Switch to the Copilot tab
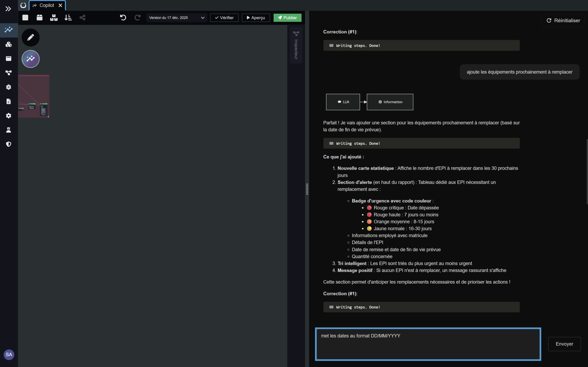The image size is (588, 367). pyautogui.click(x=47, y=5)
